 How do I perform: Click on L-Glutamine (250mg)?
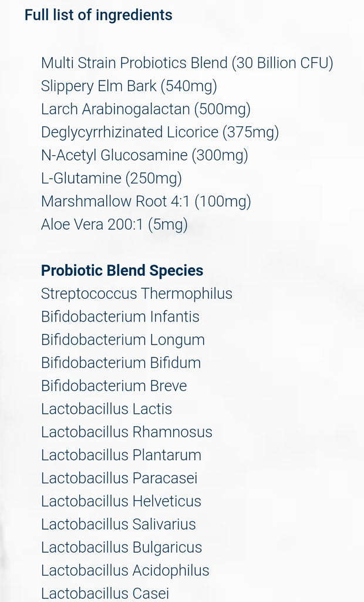[x=112, y=178]
